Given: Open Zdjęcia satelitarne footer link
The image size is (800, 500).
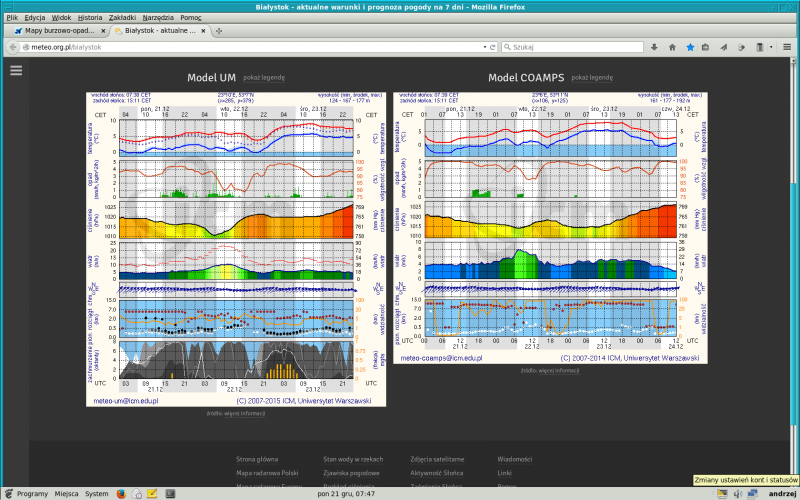Looking at the screenshot, I should tap(437, 459).
